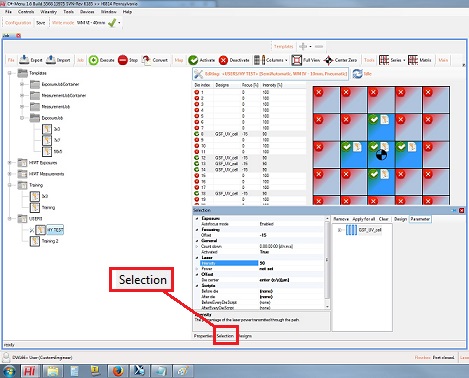Click the Deactivate red X icon
Viewport: 469px width, 378px height.
pos(223,60)
